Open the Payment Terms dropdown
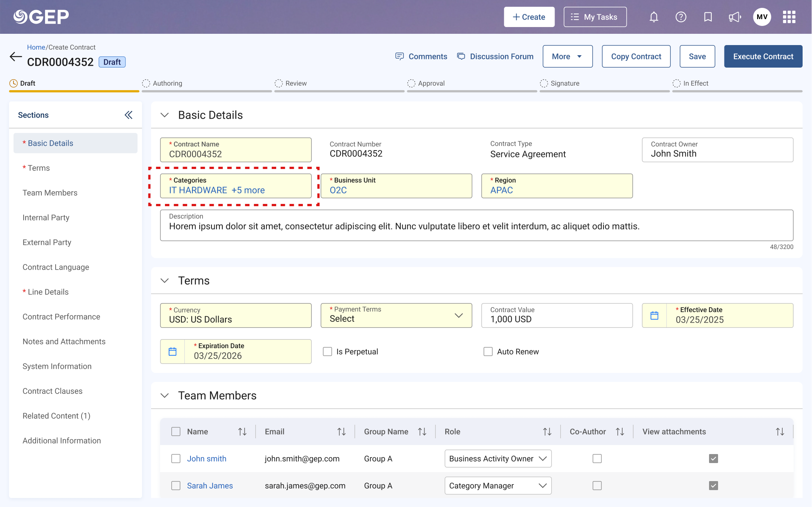 396,315
